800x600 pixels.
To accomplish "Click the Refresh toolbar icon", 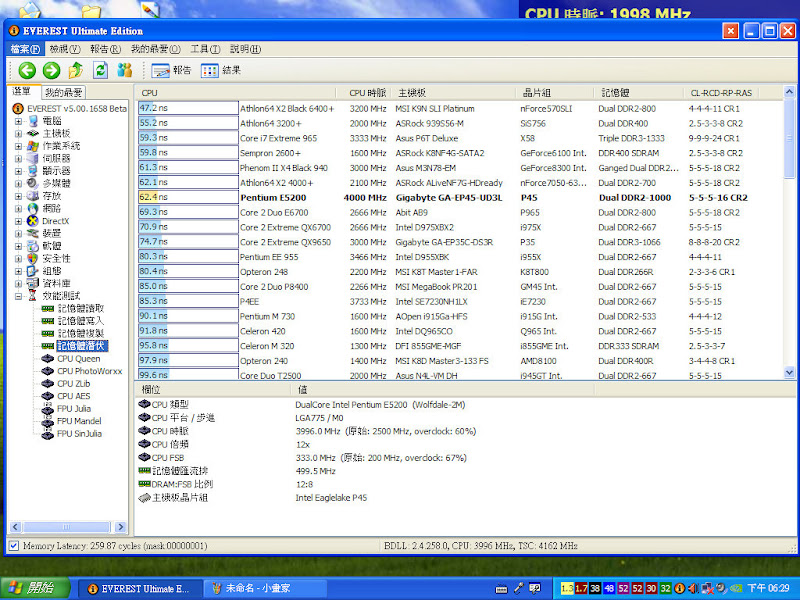I will click(x=100, y=70).
